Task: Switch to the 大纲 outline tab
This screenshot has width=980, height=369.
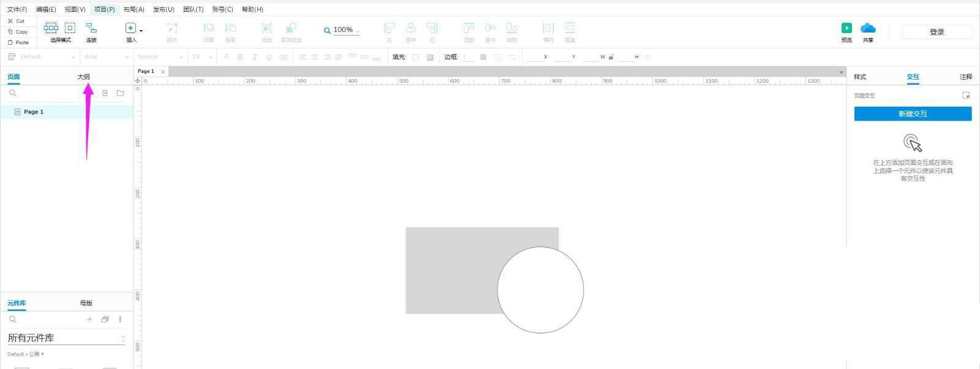Action: tap(83, 77)
